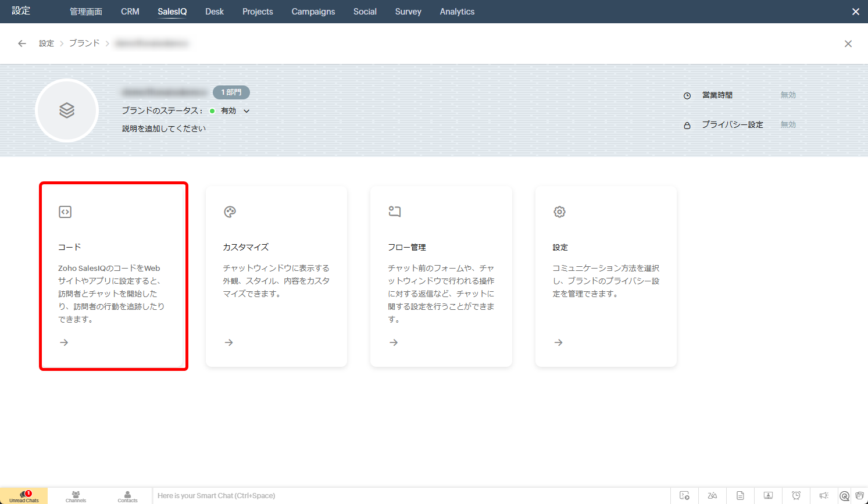Screen dimensions: 868x504
Task: Click the 設定 breadcrumb link
Action: tap(47, 44)
